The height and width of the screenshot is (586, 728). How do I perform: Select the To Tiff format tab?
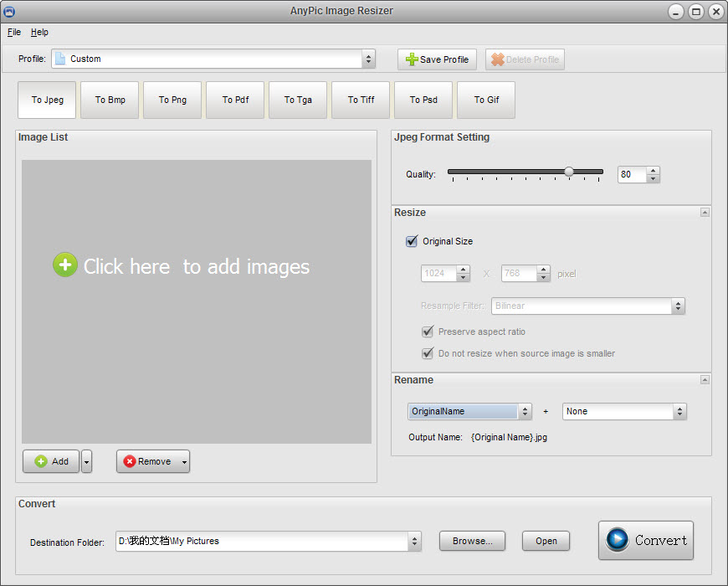(361, 100)
